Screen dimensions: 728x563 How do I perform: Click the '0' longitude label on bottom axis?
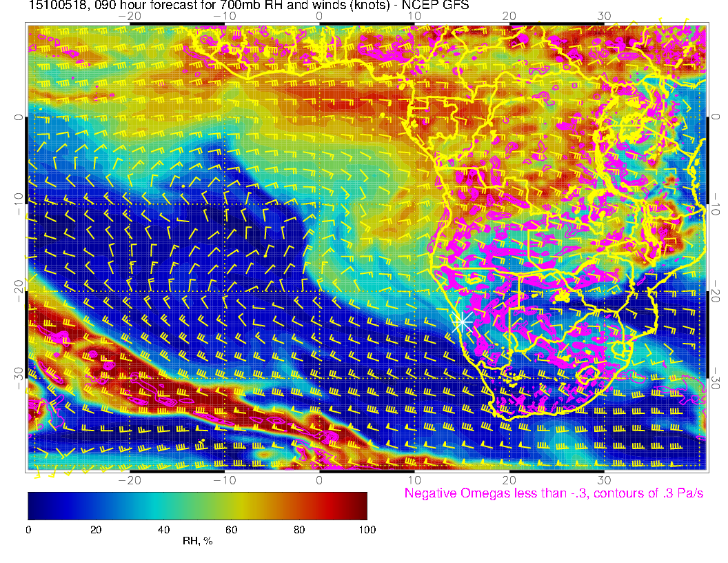click(x=319, y=480)
